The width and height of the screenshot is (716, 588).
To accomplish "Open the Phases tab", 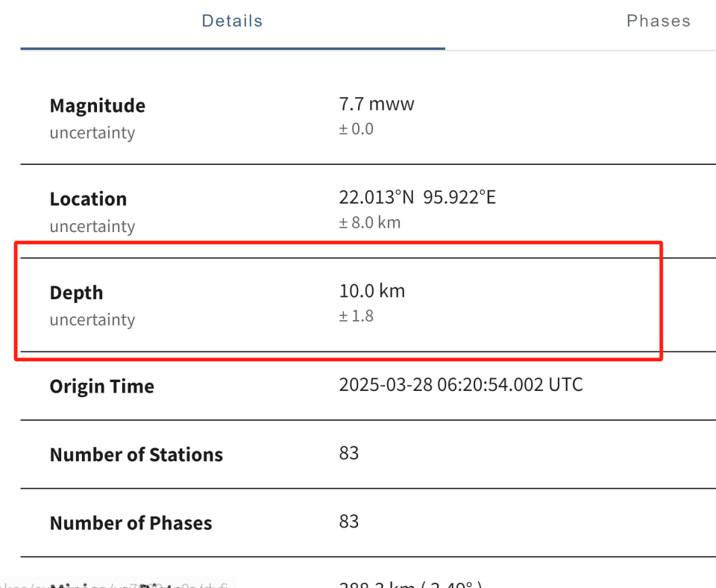I will [658, 21].
